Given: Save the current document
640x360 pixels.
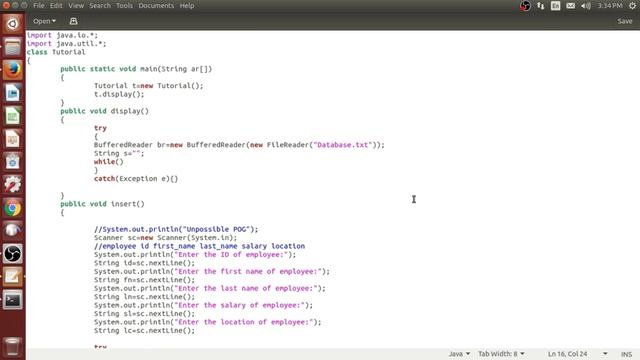Looking at the screenshot, I should tap(624, 21).
